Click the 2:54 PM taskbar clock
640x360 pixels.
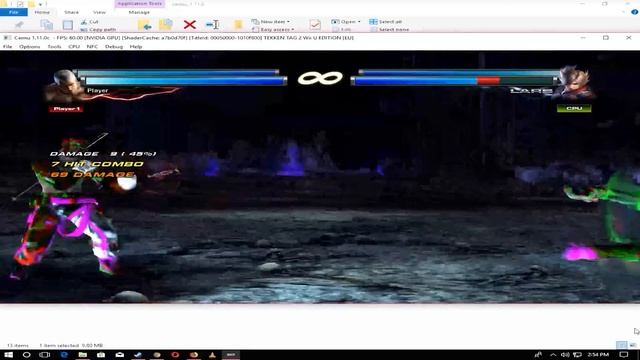click(x=598, y=355)
